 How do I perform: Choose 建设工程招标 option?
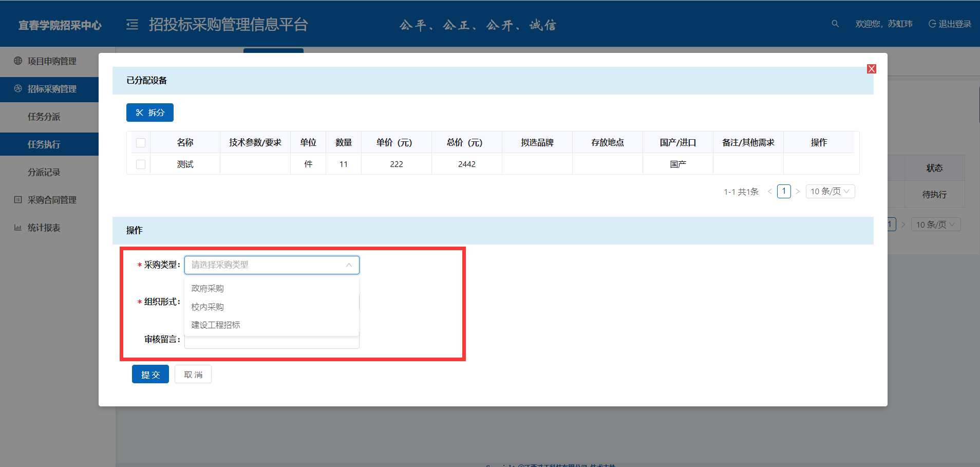216,325
